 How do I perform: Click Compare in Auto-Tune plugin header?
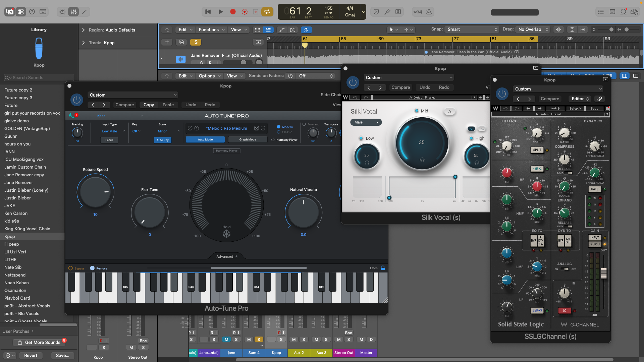pos(124,105)
